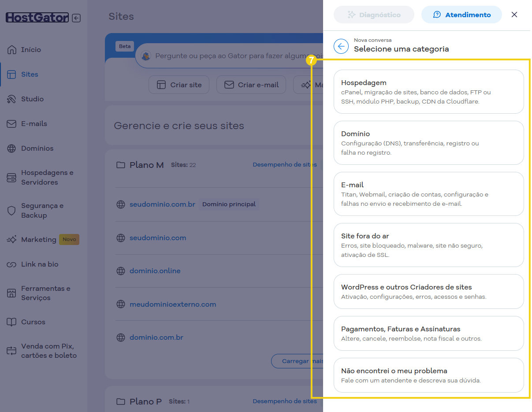Click the back arrow in Nova conversa
This screenshot has height=412, width=532.
pyautogui.click(x=341, y=46)
